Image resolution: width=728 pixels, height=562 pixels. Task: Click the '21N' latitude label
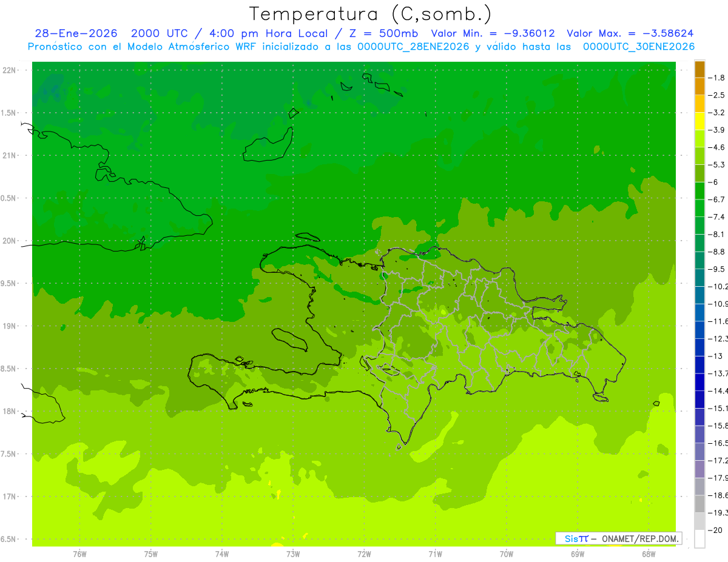10,156
